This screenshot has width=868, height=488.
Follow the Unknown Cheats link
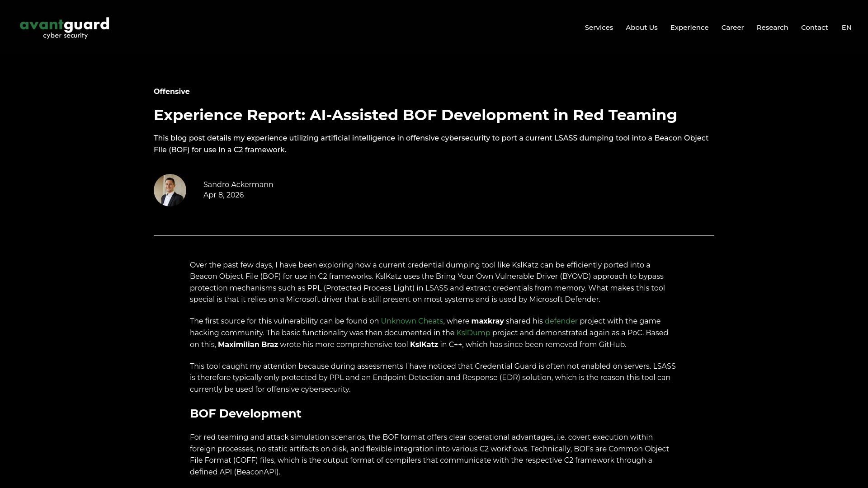point(412,321)
